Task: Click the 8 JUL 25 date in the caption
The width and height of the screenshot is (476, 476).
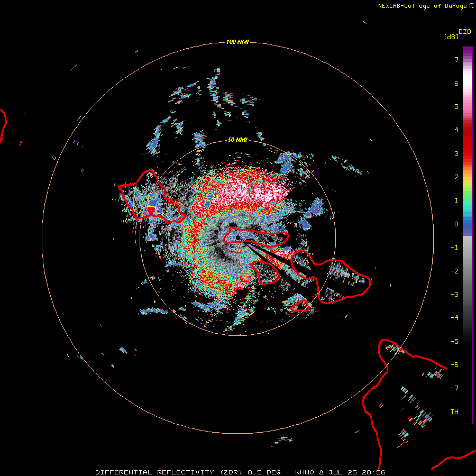Action: coord(339,472)
